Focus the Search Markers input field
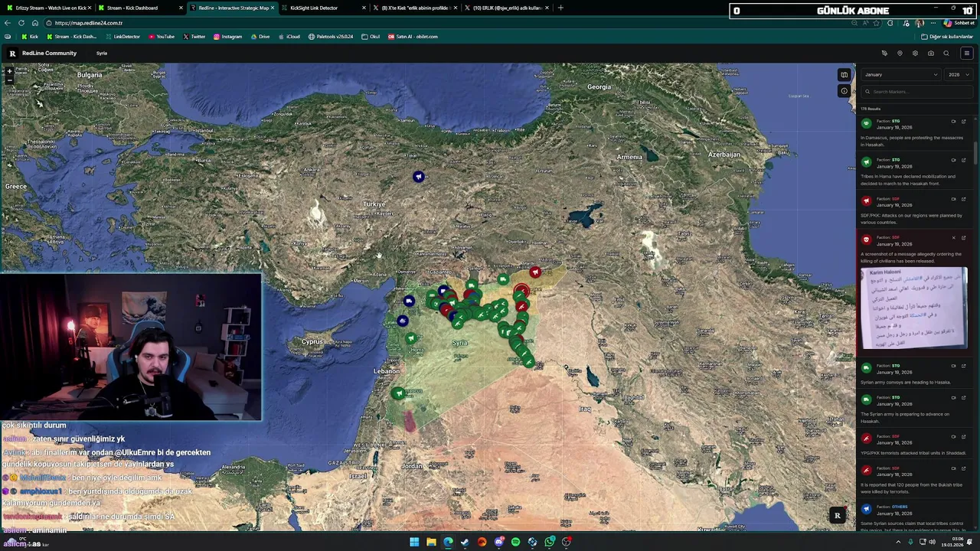980x551 pixels. click(916, 92)
